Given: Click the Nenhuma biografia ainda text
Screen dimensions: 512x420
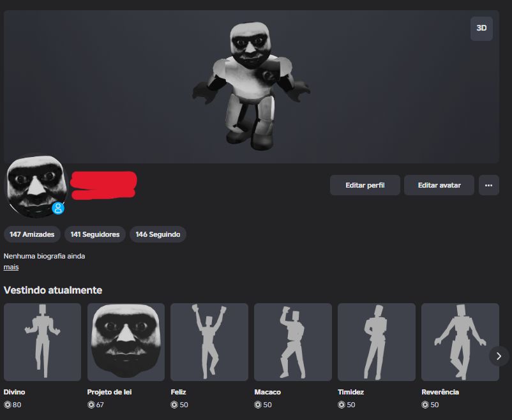Looking at the screenshot, I should (x=45, y=256).
